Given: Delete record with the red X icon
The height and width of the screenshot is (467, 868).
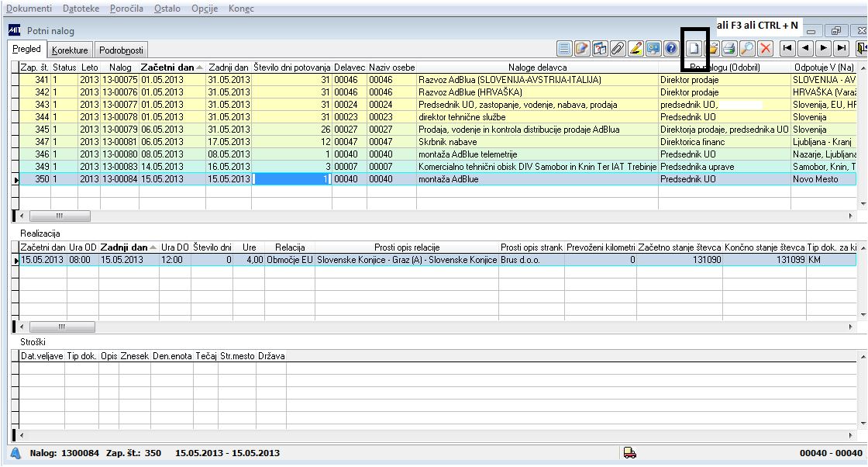Looking at the screenshot, I should [766, 49].
